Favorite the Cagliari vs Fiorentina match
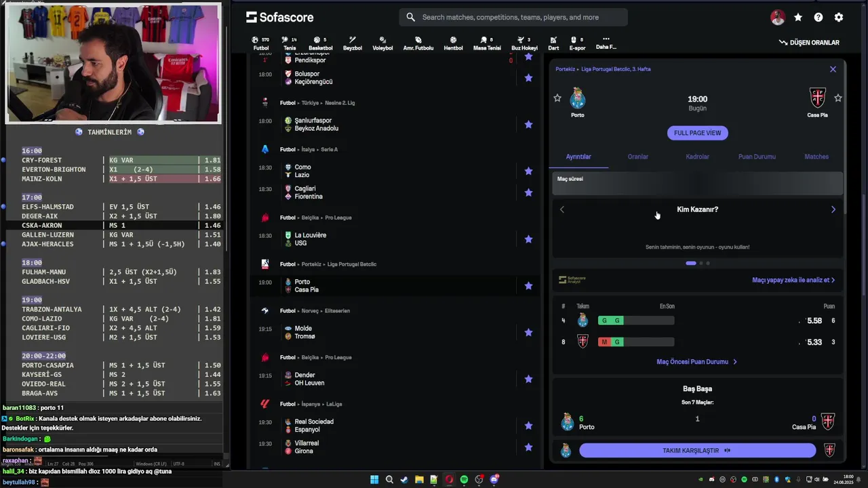The width and height of the screenshot is (868, 488). pos(528,192)
